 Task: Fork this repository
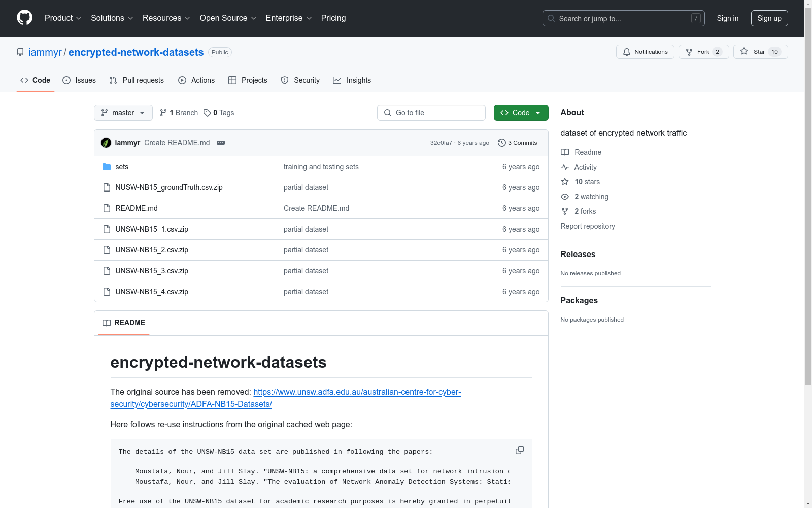click(703, 52)
